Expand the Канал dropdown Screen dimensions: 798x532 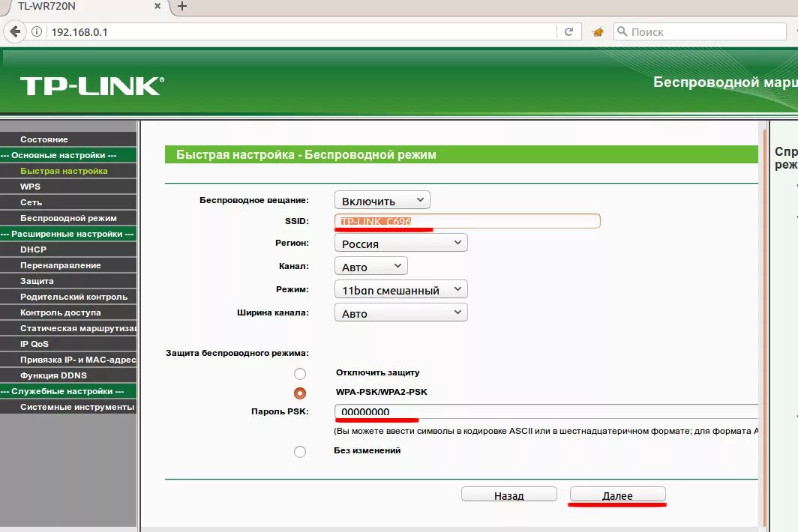click(x=371, y=267)
